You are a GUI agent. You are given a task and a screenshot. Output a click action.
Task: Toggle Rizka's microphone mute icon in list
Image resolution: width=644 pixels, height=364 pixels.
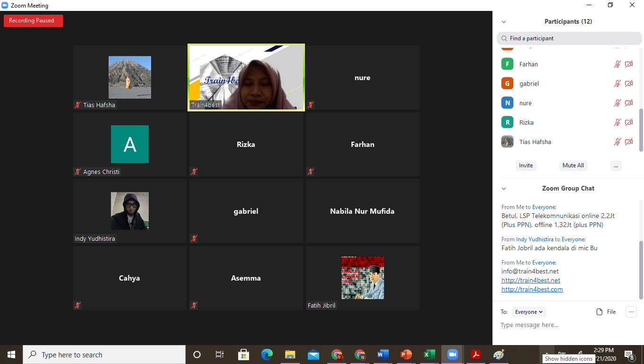(617, 123)
